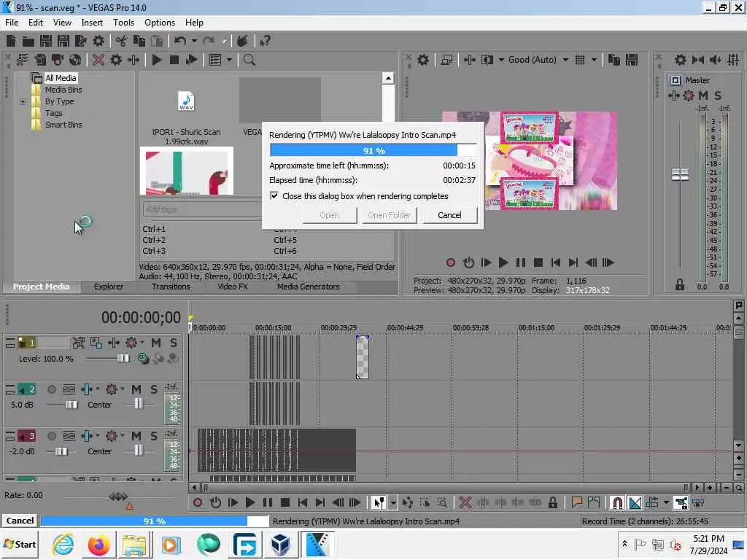Open Master bus audio properties gear icon

tap(681, 60)
